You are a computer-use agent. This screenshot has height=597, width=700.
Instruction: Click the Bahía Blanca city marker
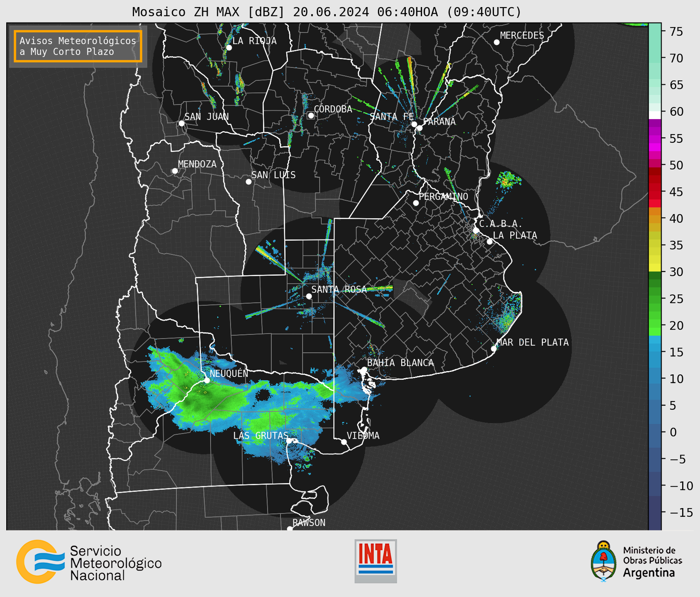click(x=364, y=369)
